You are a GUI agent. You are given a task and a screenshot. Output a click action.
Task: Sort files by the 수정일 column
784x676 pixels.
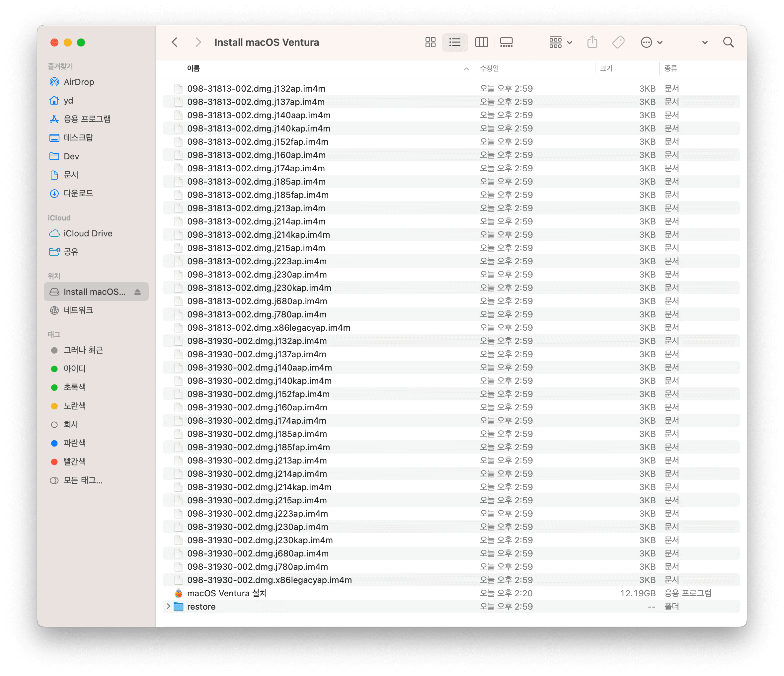(489, 68)
